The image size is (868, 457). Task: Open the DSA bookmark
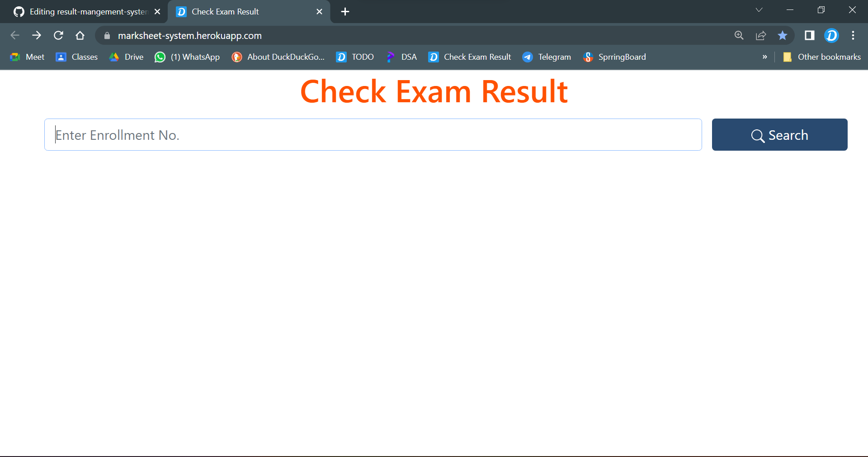[x=401, y=57]
